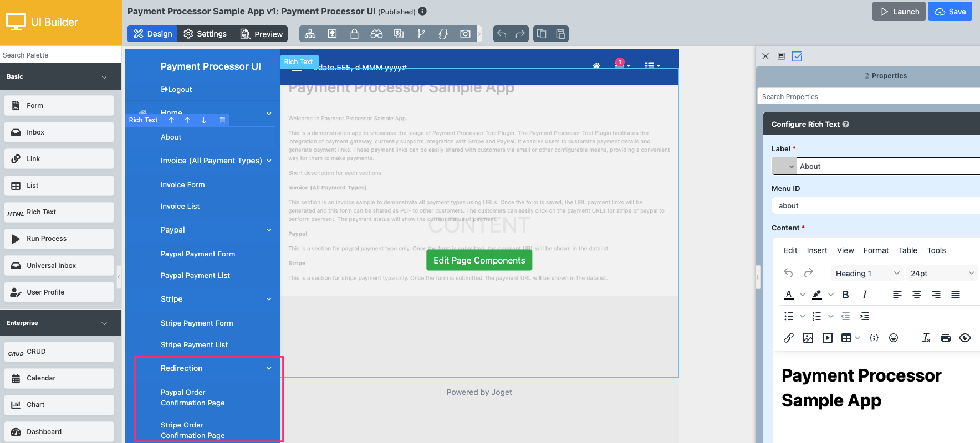Image resolution: width=980 pixels, height=443 pixels.
Task: Click the binoculars find icon
Action: [x=377, y=34]
